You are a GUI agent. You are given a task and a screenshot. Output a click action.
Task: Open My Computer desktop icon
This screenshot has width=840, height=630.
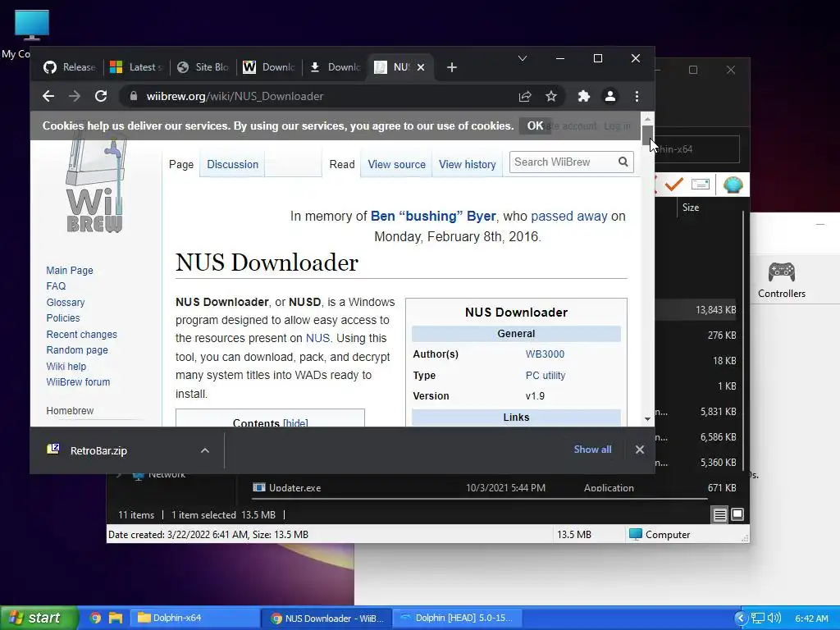[x=32, y=25]
